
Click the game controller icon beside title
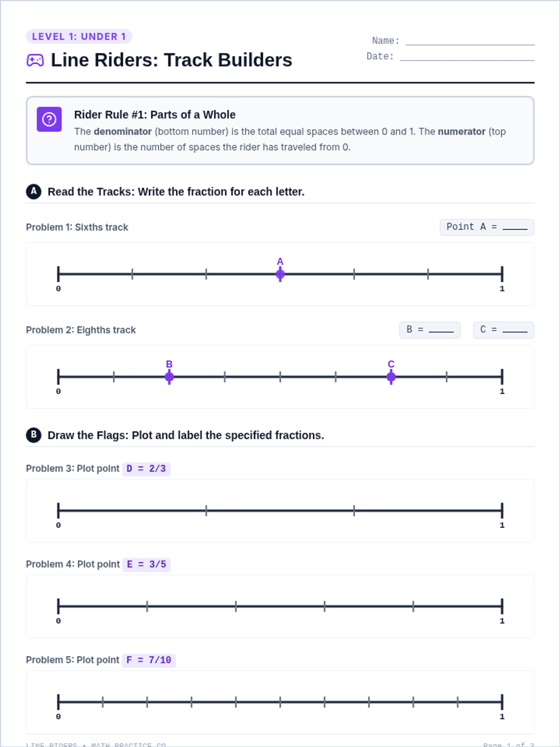tap(35, 60)
